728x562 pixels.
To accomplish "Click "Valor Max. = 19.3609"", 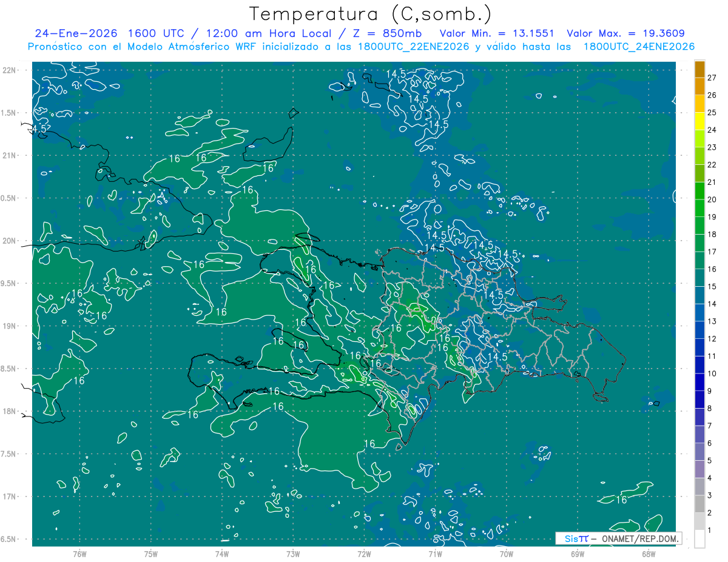I will 625,33.
